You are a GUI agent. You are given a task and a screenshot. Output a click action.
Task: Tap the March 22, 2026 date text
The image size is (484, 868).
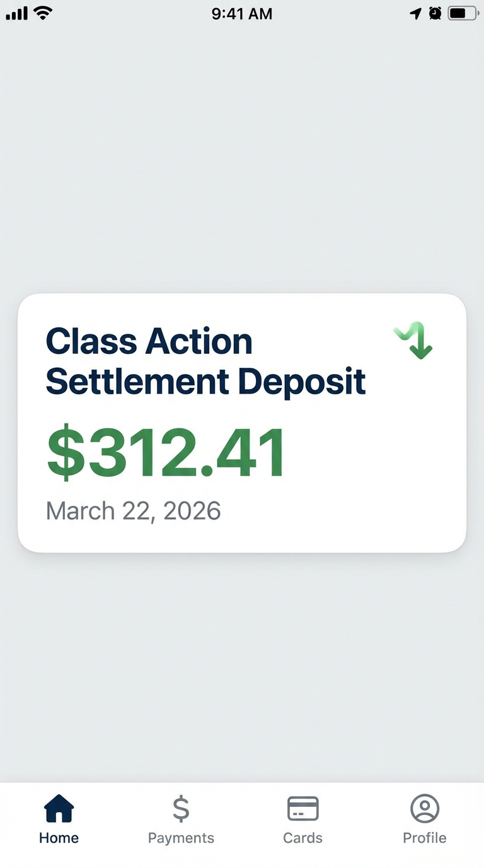(132, 510)
